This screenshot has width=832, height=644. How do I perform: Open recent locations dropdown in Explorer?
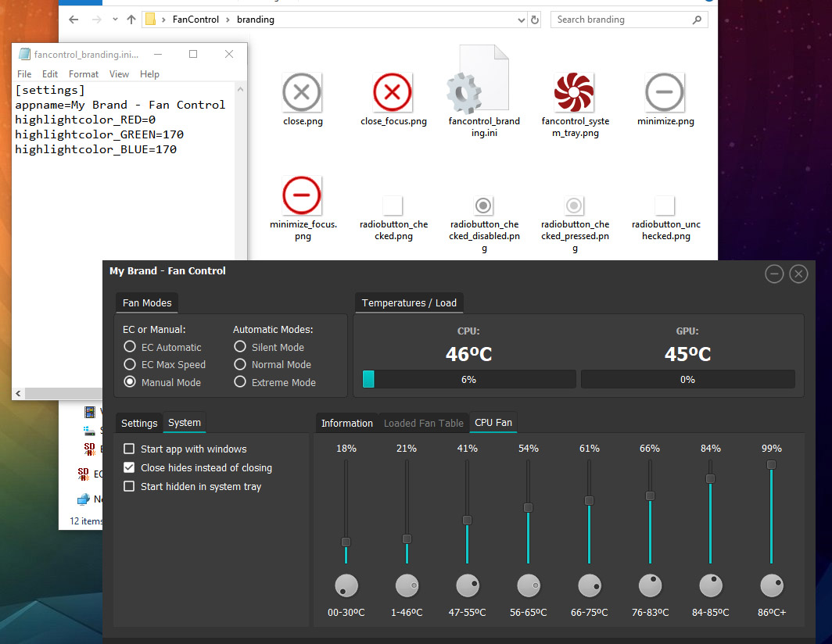(115, 20)
